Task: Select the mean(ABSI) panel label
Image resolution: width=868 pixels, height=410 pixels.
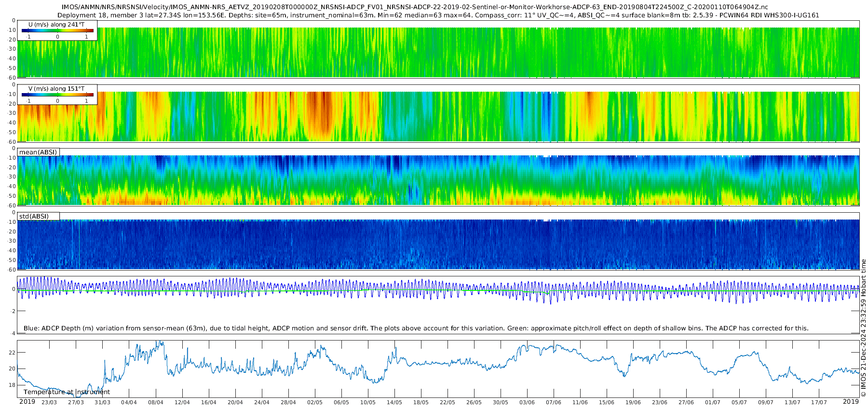Action: (38, 152)
